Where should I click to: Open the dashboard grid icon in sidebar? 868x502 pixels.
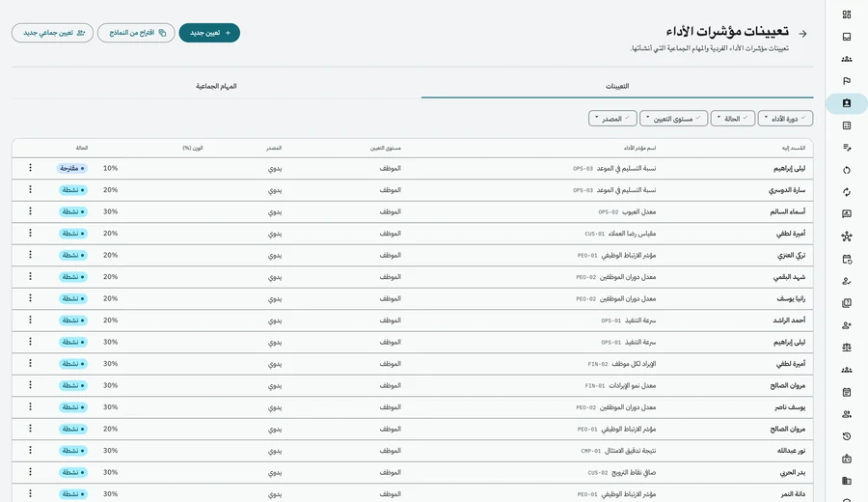tap(847, 14)
